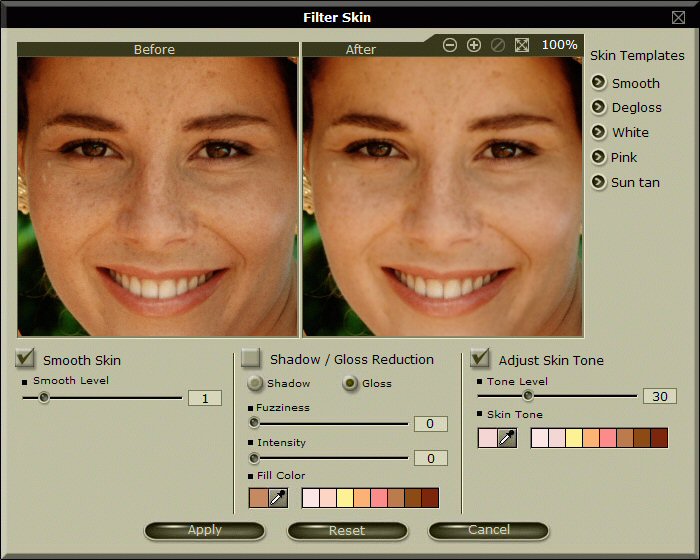
Task: Click the fit-to-window preview icon
Action: [x=522, y=45]
